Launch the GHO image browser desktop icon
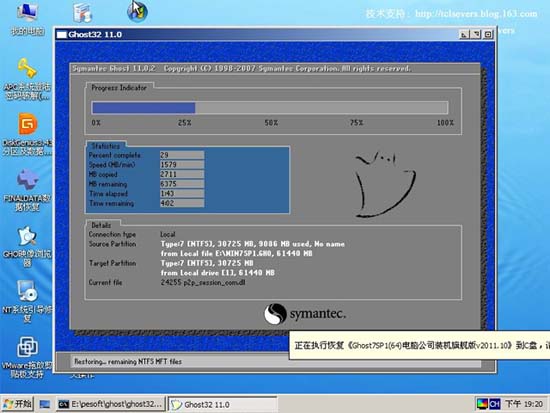 pos(27,246)
